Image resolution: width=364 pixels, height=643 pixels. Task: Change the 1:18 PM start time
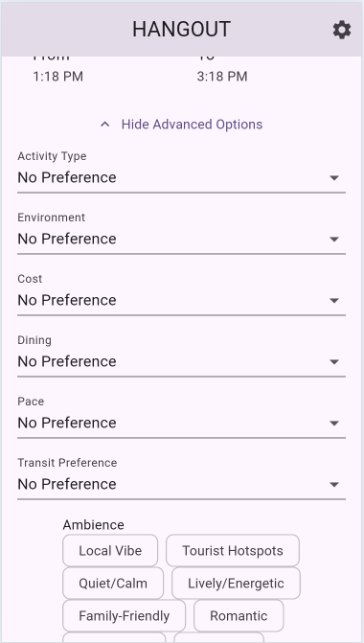pos(57,77)
